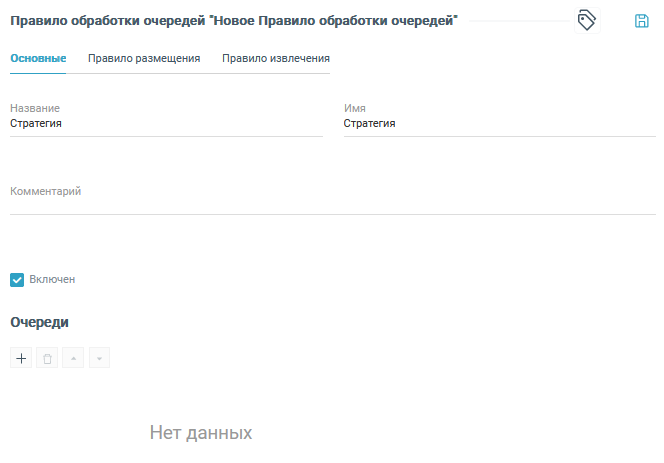Focus the Название field containing Стратегия
This screenshot has height=463, width=664.
[x=166, y=124]
